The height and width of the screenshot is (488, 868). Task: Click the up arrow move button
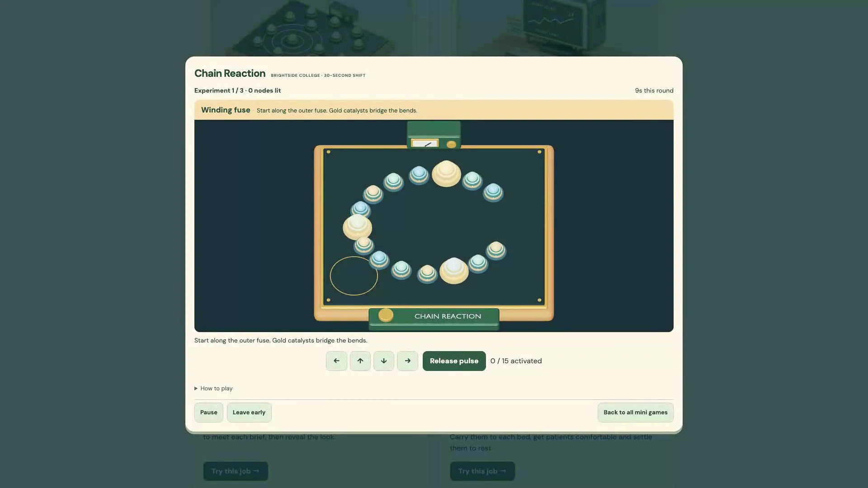[x=360, y=361]
